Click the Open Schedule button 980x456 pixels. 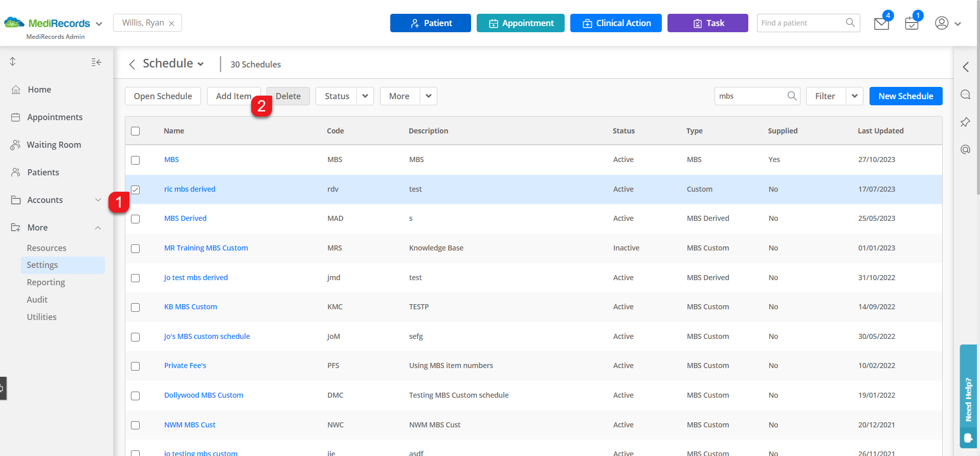[163, 96]
